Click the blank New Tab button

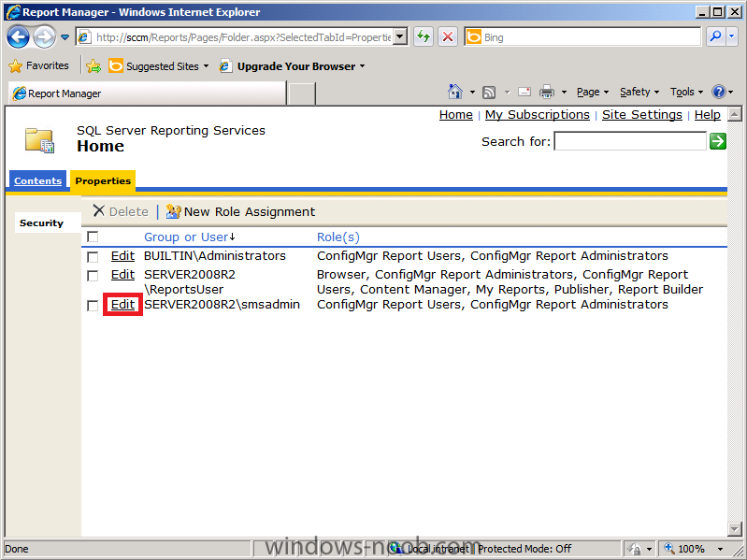pos(302,93)
